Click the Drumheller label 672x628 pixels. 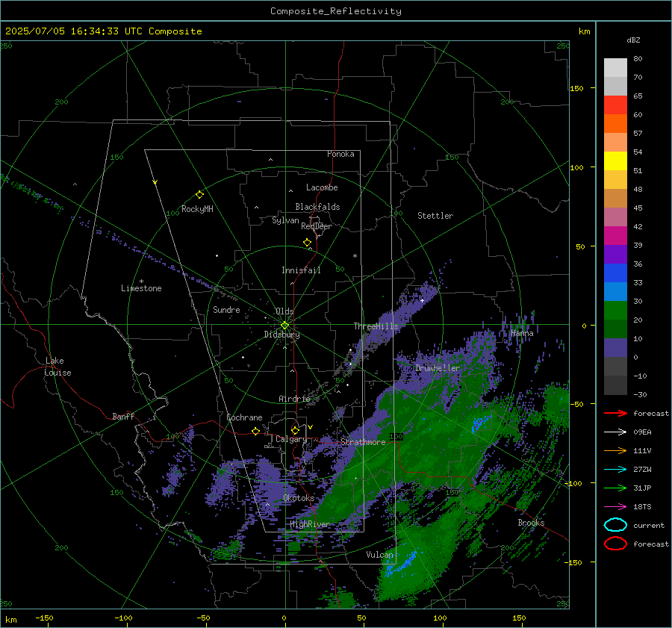pos(438,368)
